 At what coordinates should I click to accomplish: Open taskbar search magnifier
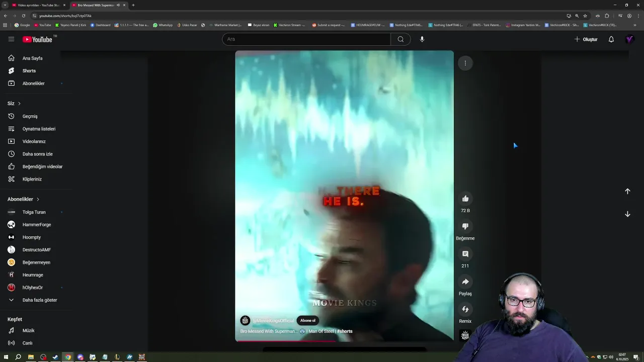18,357
